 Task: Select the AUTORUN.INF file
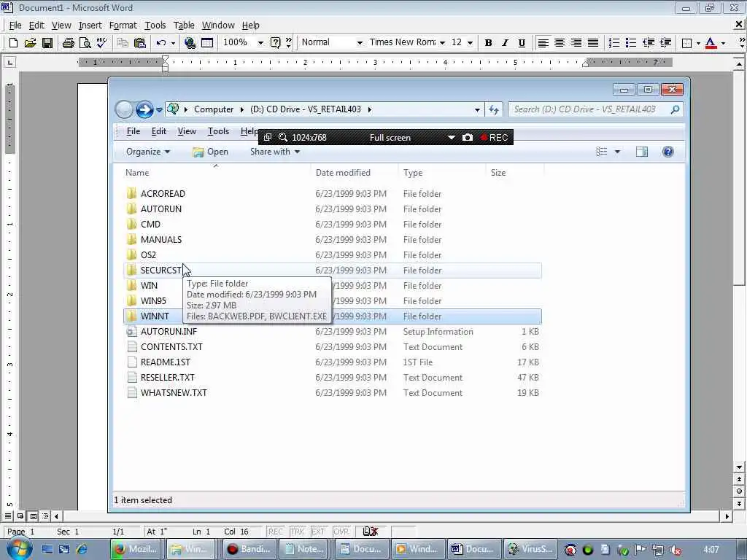pyautogui.click(x=169, y=332)
